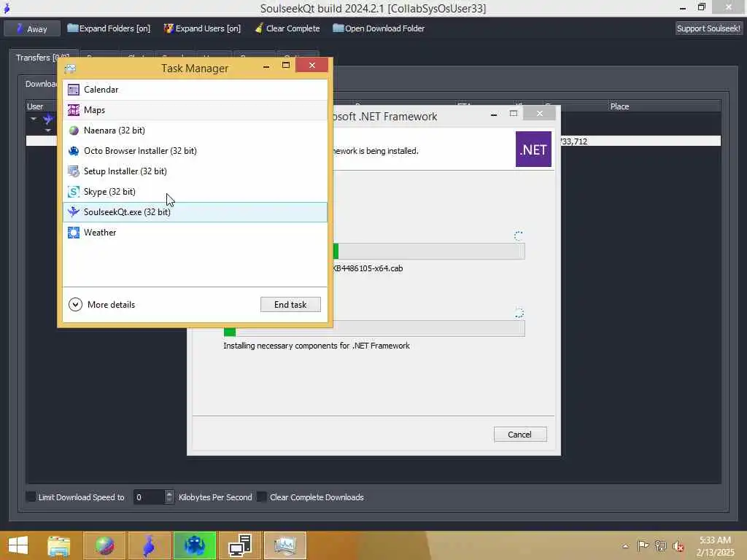The height and width of the screenshot is (560, 747).
Task: Enable Limit Download Speed checkbox
Action: coord(31,497)
